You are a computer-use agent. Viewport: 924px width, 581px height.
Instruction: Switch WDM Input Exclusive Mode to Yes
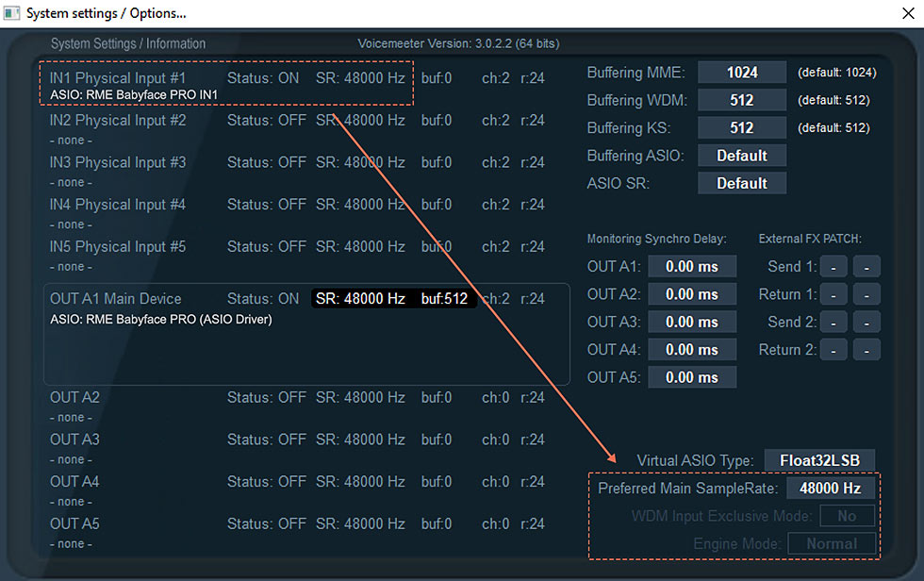coord(847,516)
